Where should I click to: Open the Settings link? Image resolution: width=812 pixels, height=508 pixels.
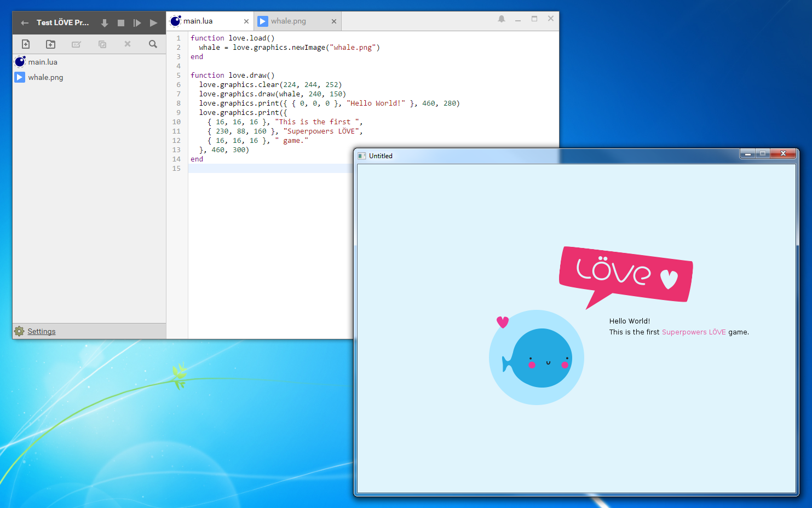42,331
